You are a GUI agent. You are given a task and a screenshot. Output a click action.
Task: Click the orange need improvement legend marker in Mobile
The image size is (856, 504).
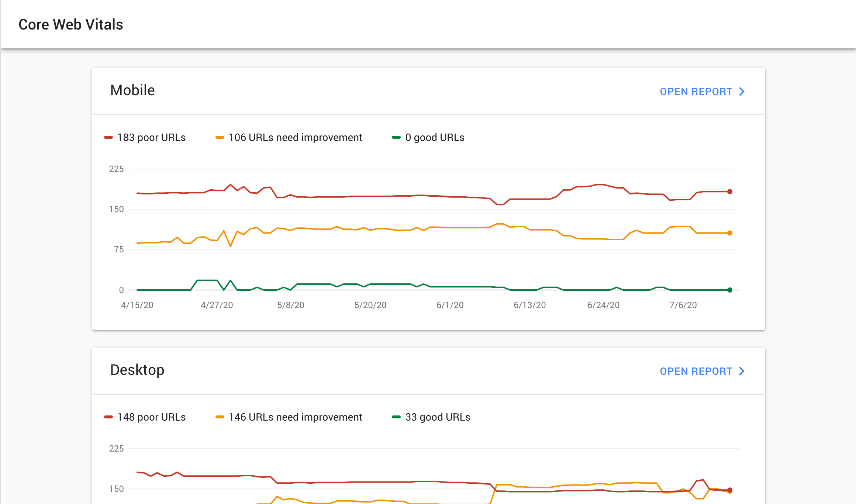click(220, 137)
